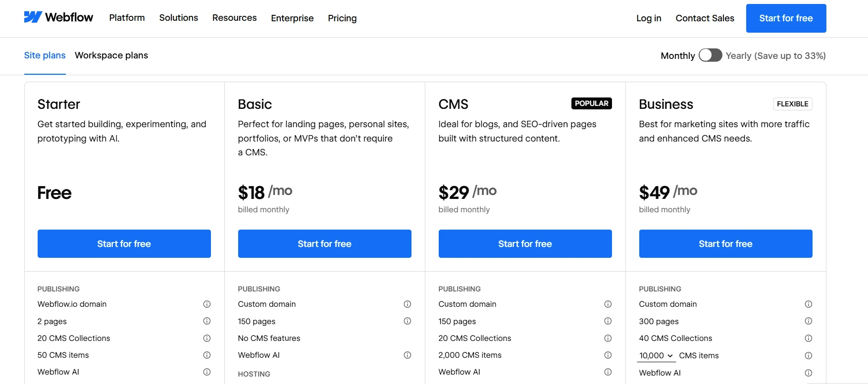Screen dimensions: 868x384
Task: Show info for Basic Custom domain
Action: pos(408,304)
